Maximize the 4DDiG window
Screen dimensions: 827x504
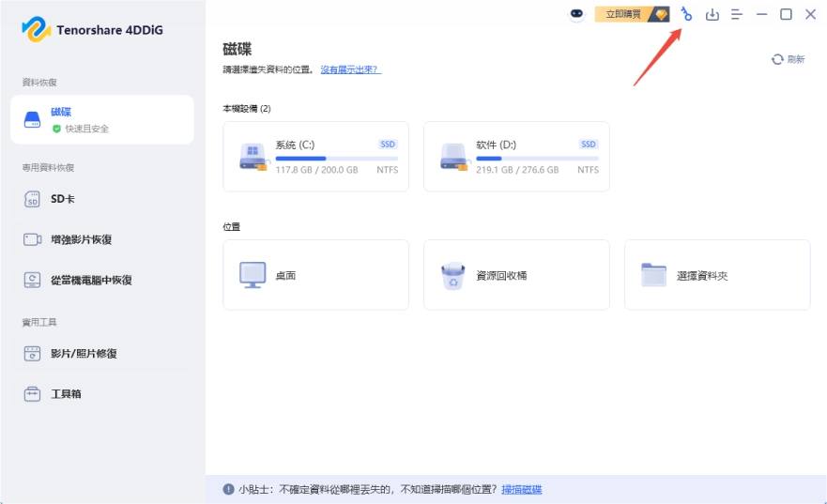click(x=786, y=14)
